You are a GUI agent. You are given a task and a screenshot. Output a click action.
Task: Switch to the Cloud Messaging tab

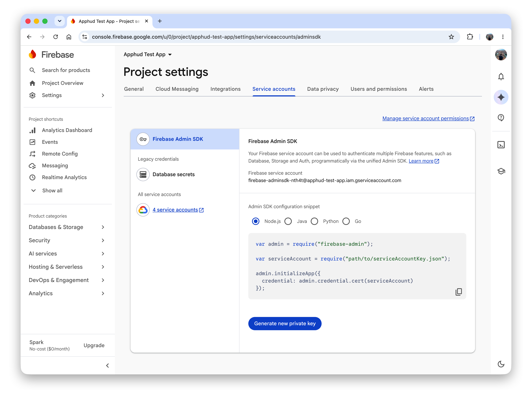click(x=177, y=89)
